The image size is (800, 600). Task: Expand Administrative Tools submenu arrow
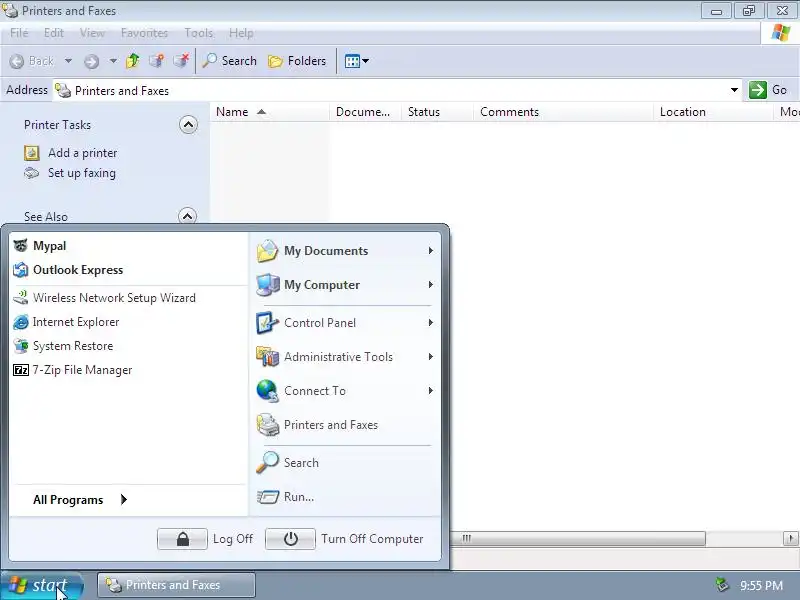(431, 357)
